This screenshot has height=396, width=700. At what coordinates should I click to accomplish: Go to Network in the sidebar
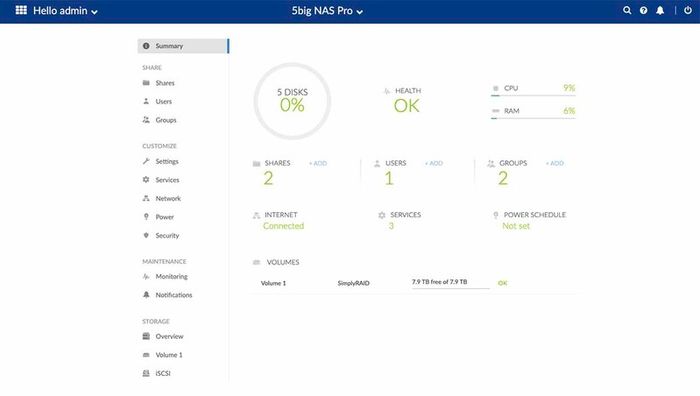(168, 199)
